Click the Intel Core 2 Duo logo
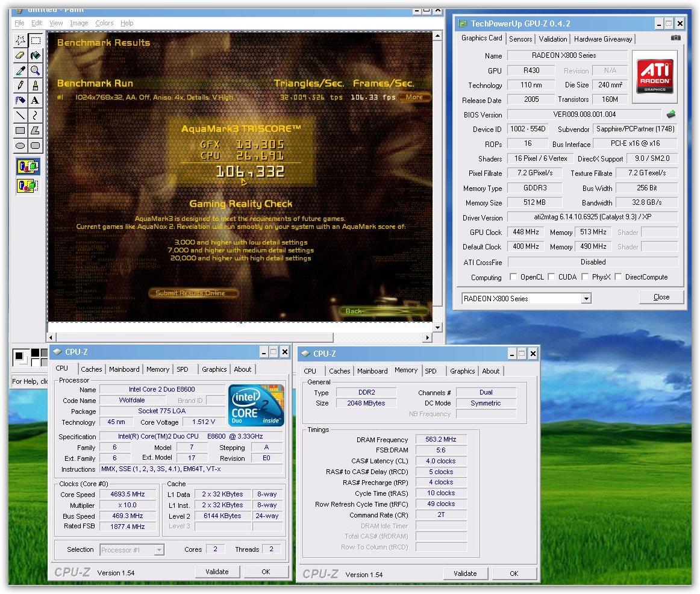The width and height of the screenshot is (700, 594). 256,405
